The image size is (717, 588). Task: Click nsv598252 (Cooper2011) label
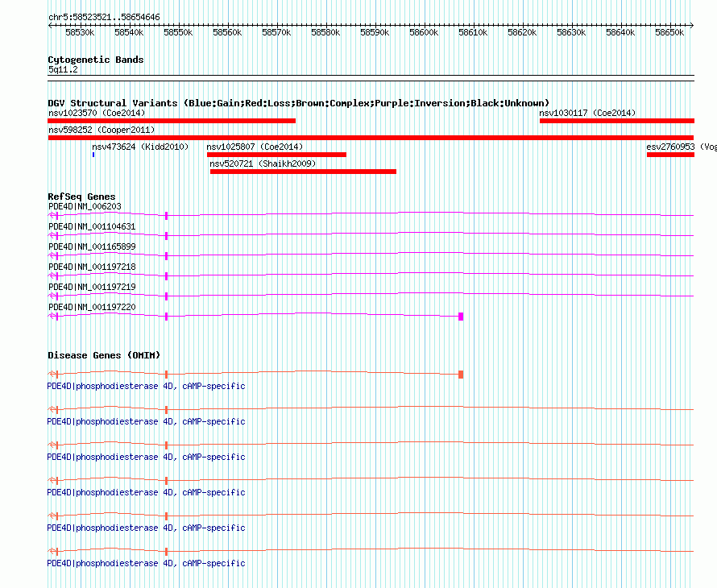tap(102, 130)
